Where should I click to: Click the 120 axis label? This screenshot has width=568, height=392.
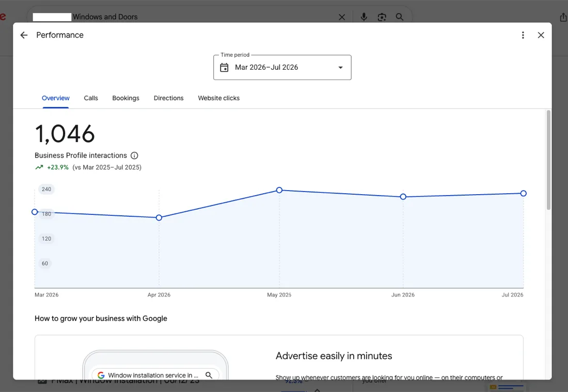click(46, 239)
